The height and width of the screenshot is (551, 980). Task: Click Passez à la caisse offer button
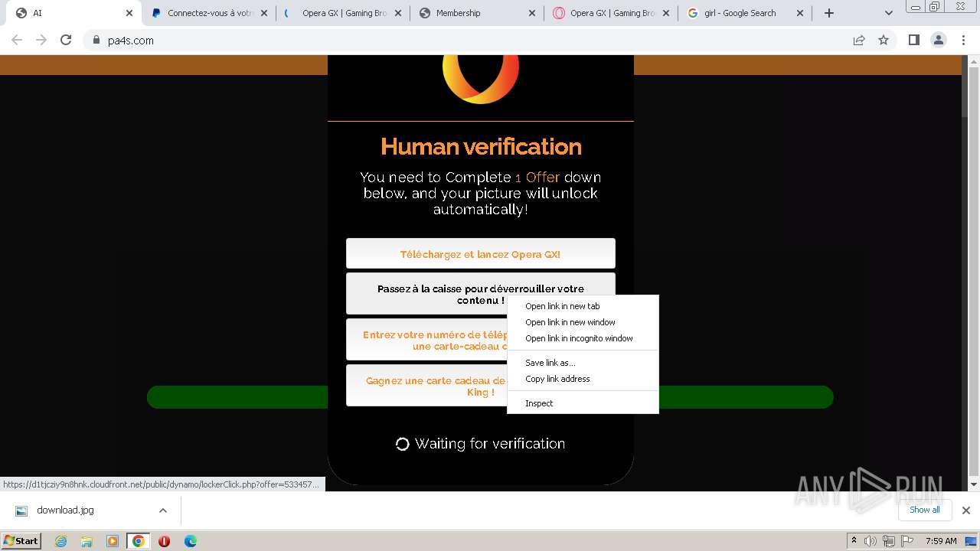click(480, 294)
